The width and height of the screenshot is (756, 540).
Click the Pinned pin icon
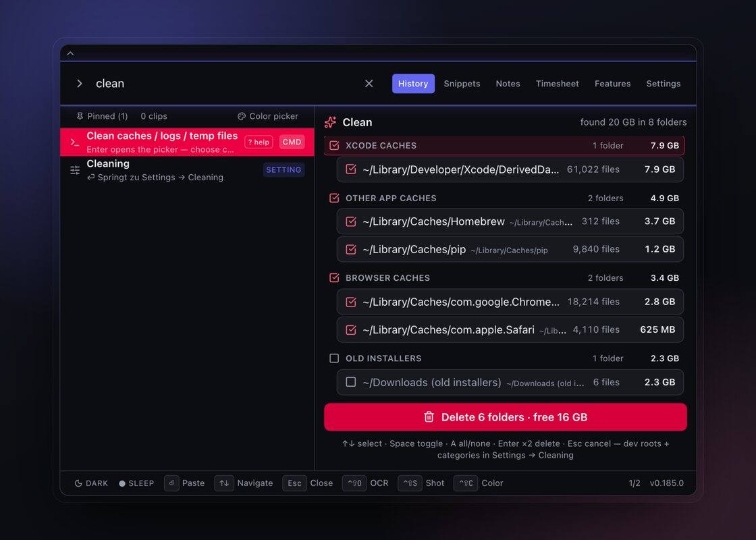[80, 116]
